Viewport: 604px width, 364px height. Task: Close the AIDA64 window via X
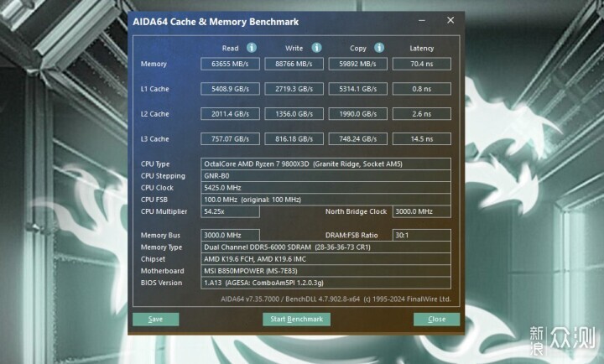tap(450, 20)
